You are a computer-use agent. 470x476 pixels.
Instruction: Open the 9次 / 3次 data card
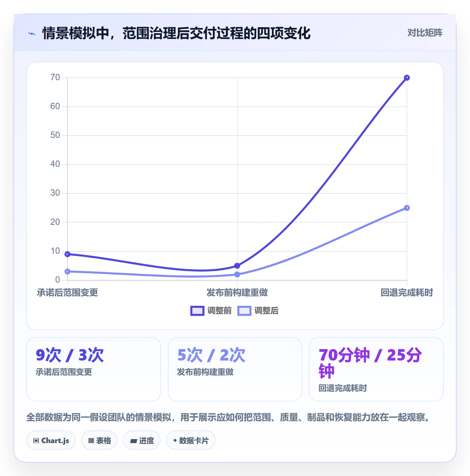click(x=94, y=369)
